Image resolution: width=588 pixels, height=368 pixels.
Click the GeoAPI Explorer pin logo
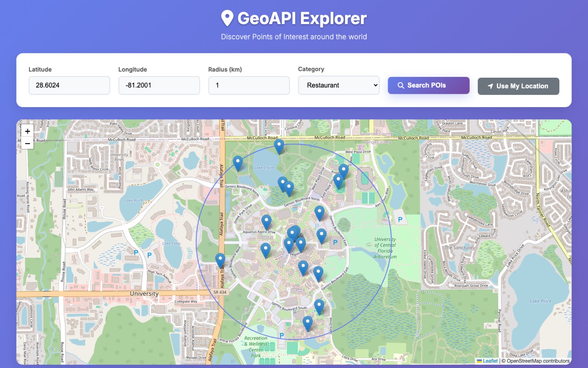click(x=227, y=18)
